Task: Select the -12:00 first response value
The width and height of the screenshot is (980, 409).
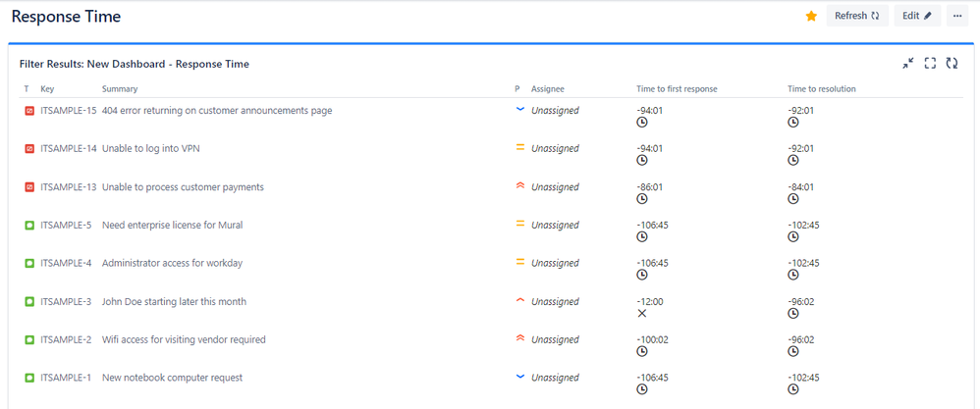Action: (x=650, y=301)
